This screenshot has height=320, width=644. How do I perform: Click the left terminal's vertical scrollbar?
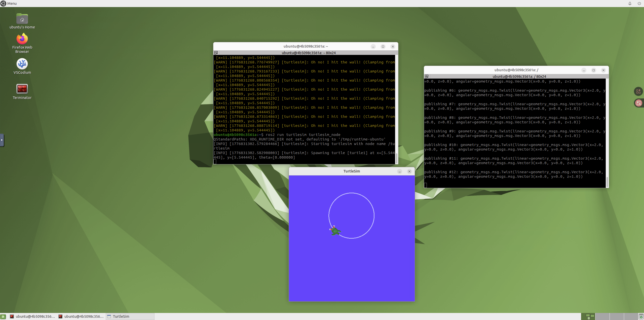coord(397,110)
